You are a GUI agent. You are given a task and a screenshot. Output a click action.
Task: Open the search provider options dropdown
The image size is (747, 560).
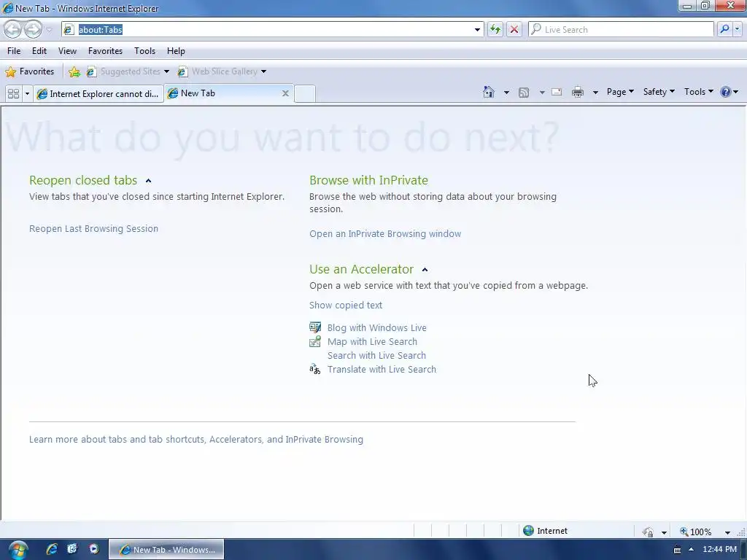point(737,29)
